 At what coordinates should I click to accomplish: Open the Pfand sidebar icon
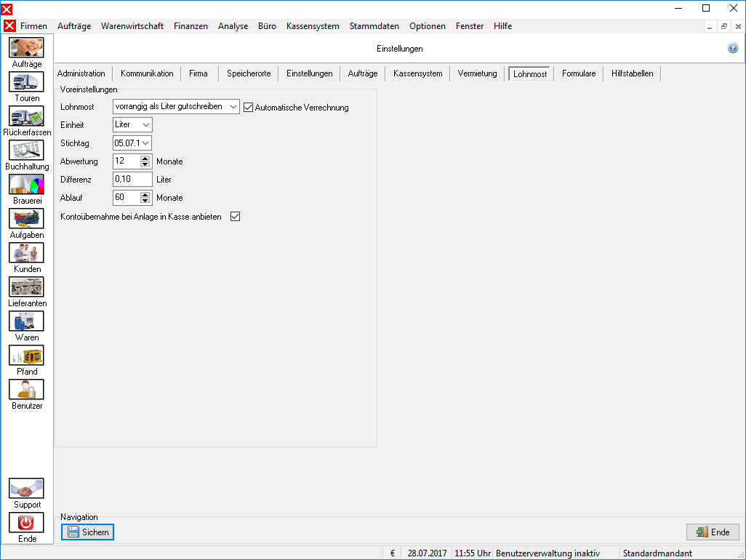click(x=27, y=356)
